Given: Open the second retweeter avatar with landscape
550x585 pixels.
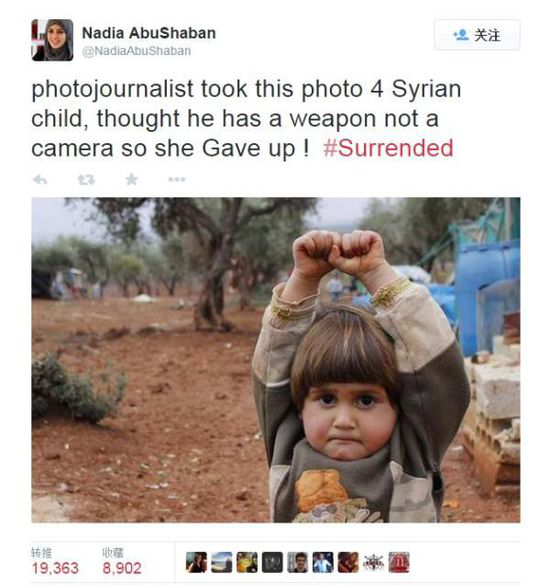Looking at the screenshot, I should [222, 562].
